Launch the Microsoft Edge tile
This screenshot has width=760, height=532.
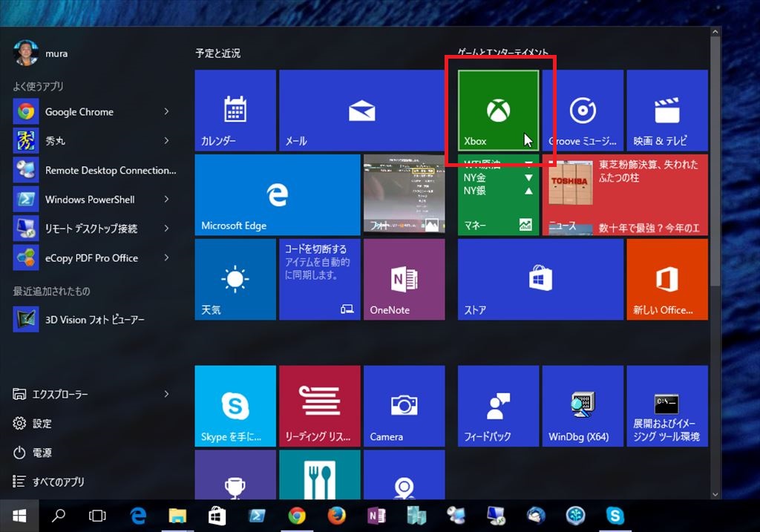[278, 195]
